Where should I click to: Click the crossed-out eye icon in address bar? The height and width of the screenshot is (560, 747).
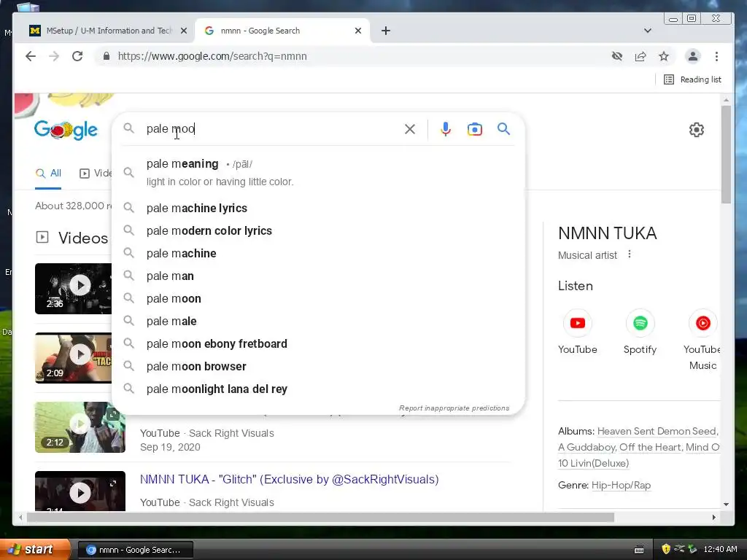(617, 56)
